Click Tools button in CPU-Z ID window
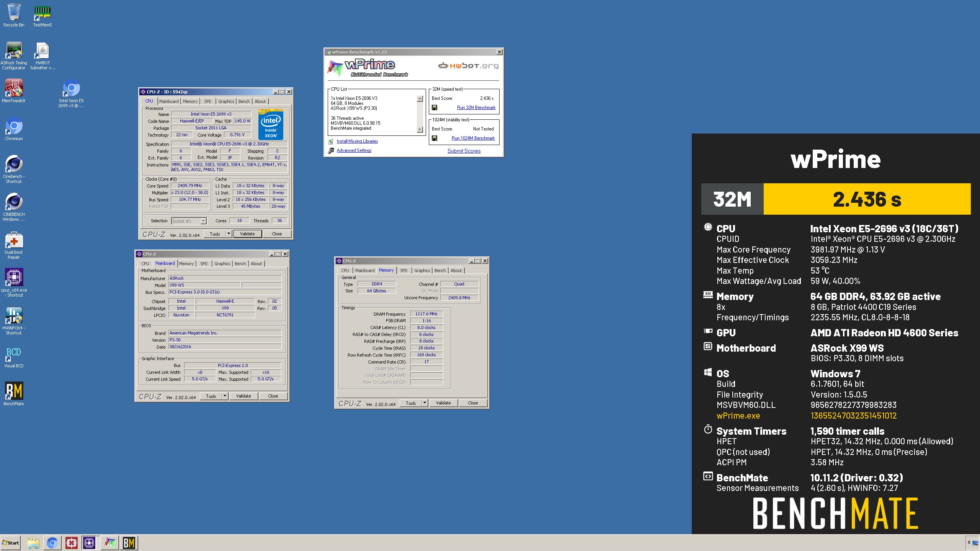The image size is (980, 551). [215, 234]
